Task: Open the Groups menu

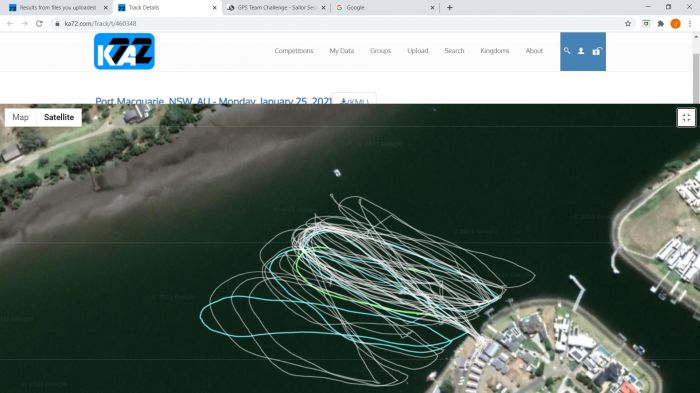Action: (380, 51)
